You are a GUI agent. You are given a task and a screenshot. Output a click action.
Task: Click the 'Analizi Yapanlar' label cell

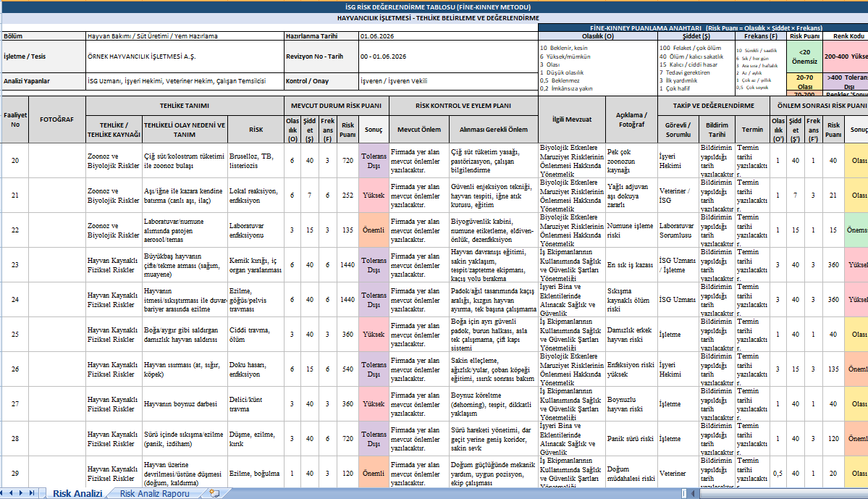pyautogui.click(x=43, y=81)
